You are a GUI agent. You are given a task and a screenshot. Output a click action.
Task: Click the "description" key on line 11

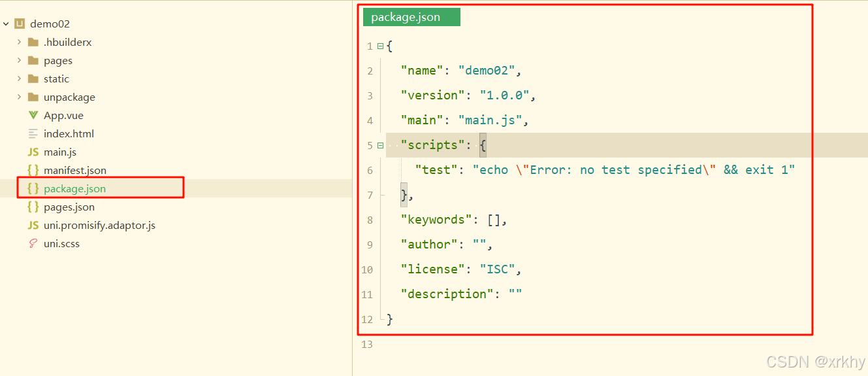[447, 294]
